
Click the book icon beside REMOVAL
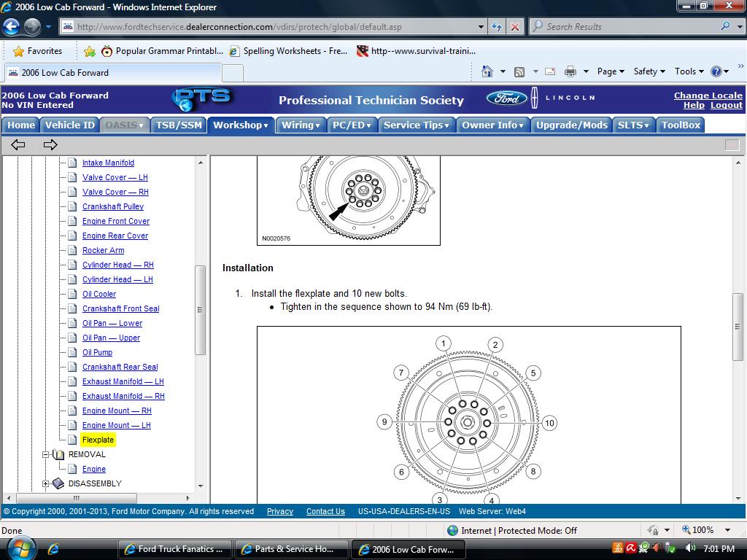click(58, 454)
